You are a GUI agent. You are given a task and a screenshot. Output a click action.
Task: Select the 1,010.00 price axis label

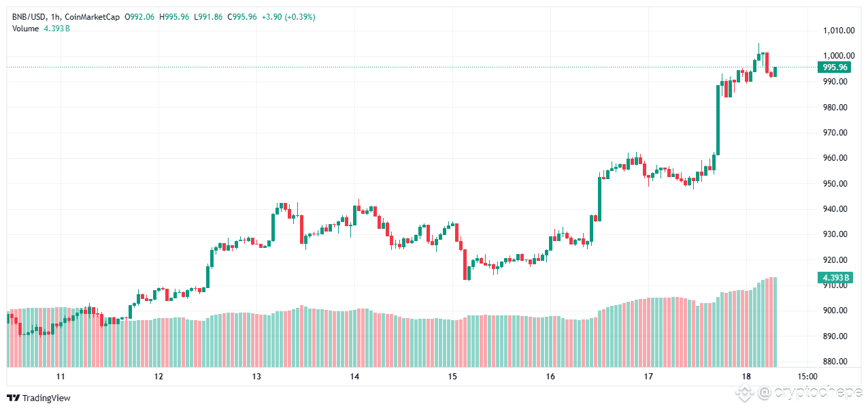(x=838, y=31)
